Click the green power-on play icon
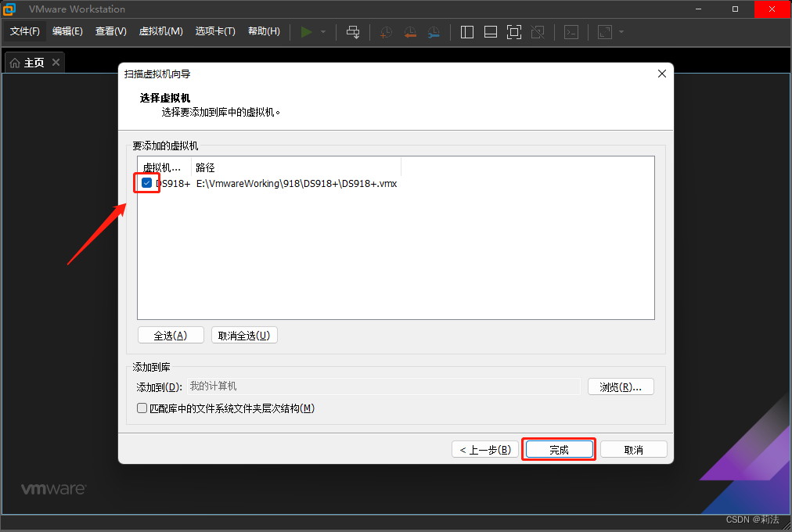Screen dimensions: 792x532 (x=306, y=32)
